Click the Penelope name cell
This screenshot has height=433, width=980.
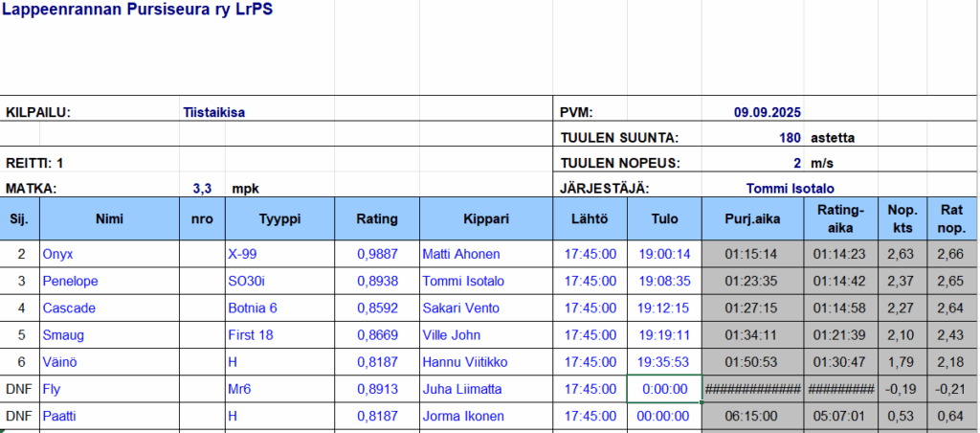click(x=72, y=281)
